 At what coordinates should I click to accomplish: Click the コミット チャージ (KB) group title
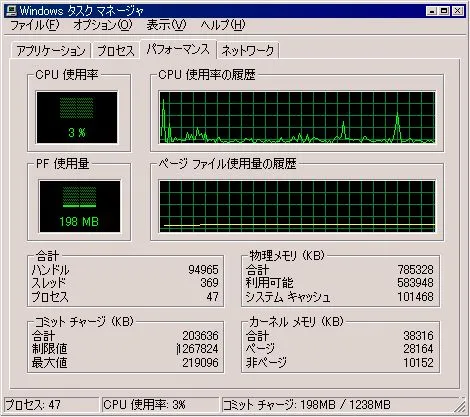tap(84, 322)
